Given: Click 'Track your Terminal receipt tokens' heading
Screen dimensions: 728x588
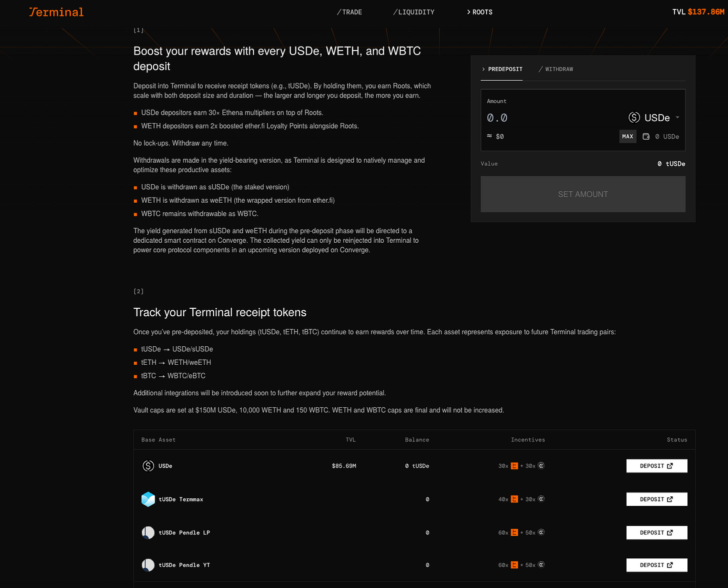Looking at the screenshot, I should point(220,312).
